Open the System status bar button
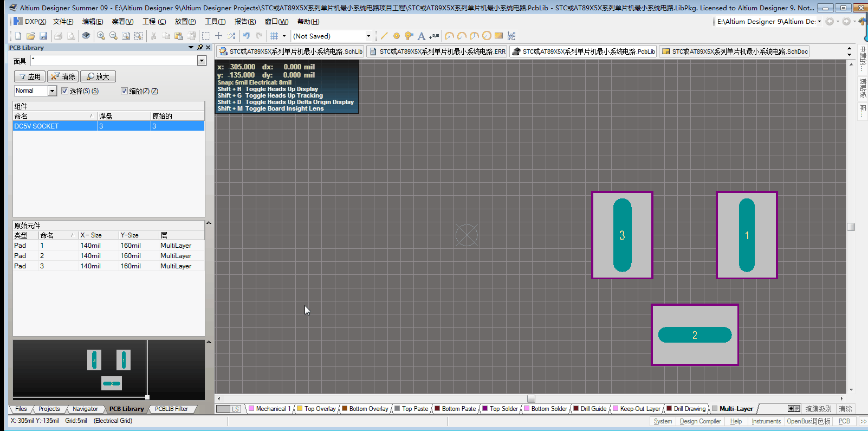 click(663, 421)
